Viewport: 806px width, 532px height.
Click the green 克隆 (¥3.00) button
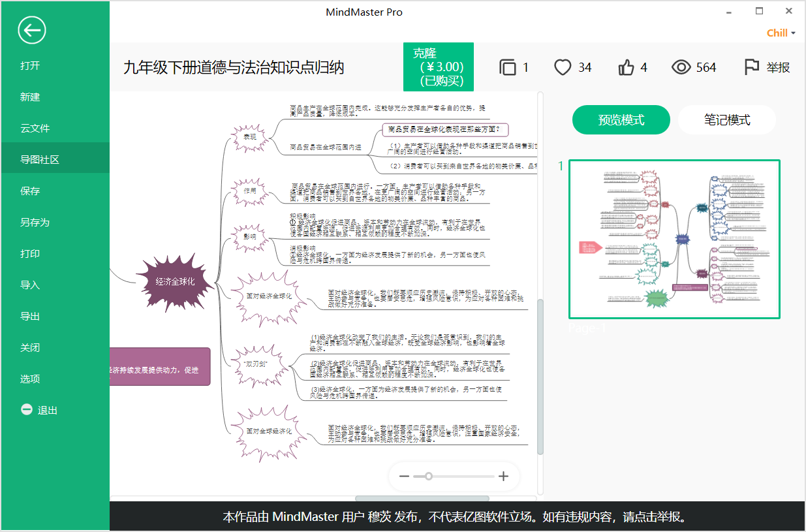(439, 67)
